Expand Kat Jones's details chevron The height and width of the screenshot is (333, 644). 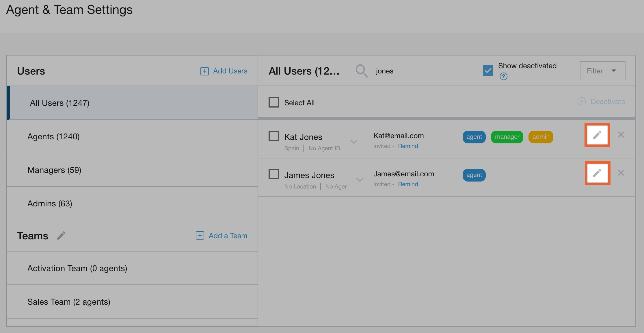(354, 142)
